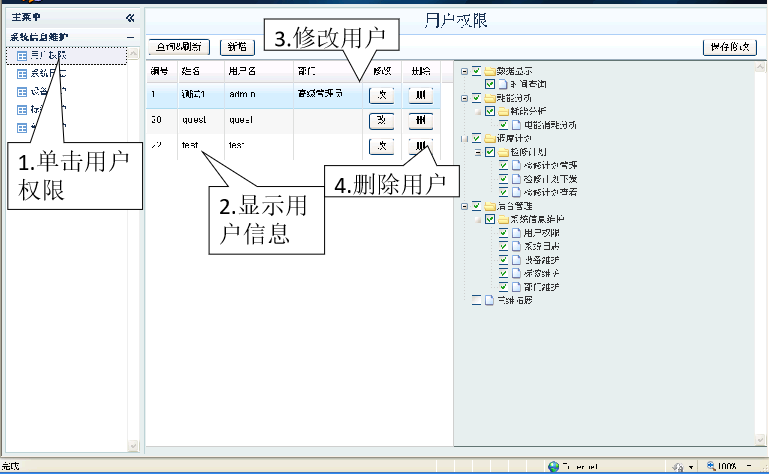Collapse the 系统信息维护 sidebar section
This screenshot has height=475, width=769.
tap(130, 37)
